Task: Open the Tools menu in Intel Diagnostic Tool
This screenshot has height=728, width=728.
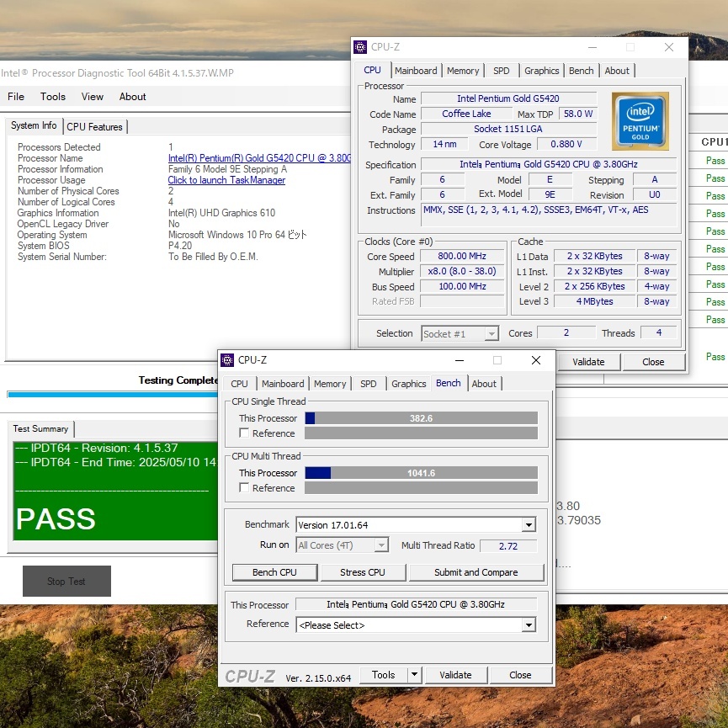Action: 53,97
